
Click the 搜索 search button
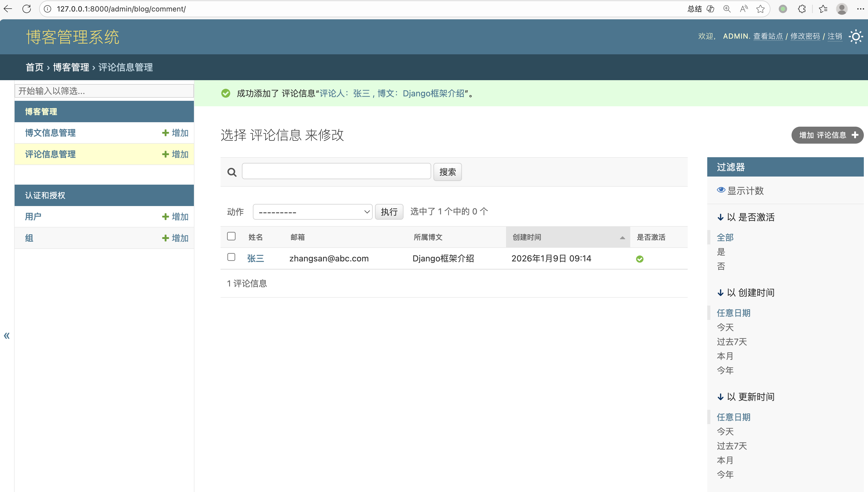[x=447, y=172]
